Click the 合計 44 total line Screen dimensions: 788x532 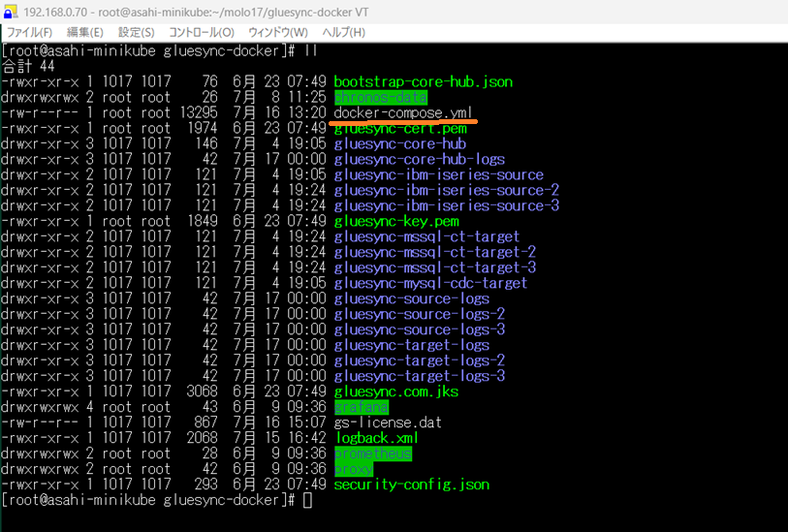point(28,66)
